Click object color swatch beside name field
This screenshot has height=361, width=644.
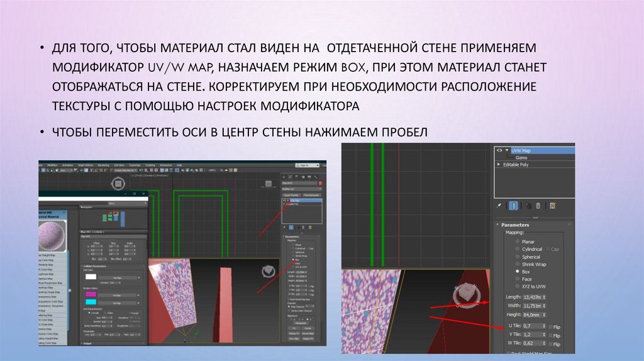[320, 183]
